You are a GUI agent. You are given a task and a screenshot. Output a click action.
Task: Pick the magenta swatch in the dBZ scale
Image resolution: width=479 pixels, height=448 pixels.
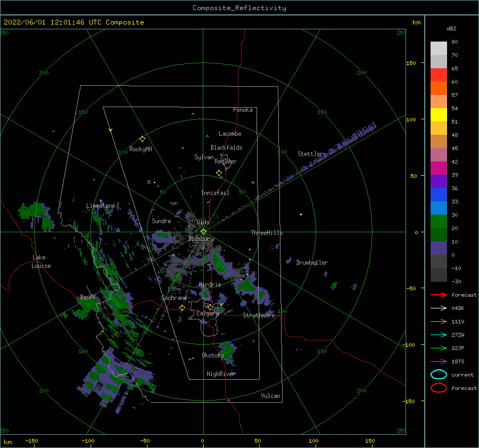[x=439, y=168]
